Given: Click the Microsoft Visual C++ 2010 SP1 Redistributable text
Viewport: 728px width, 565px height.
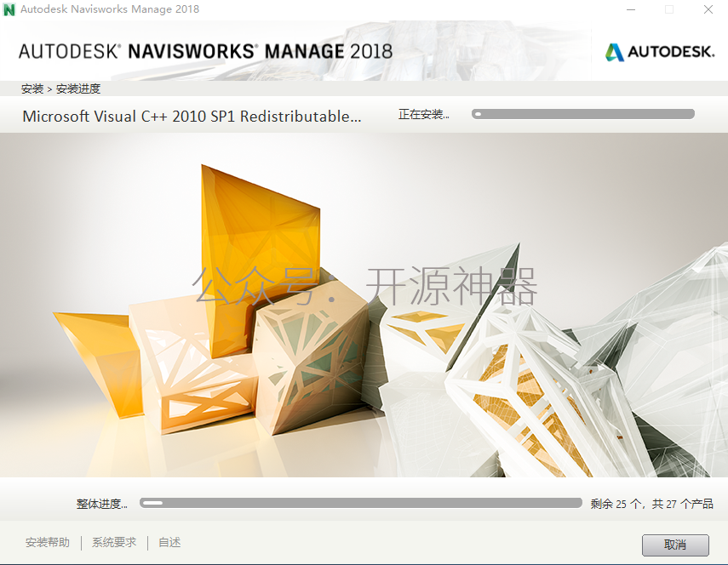Looking at the screenshot, I should point(192,116).
